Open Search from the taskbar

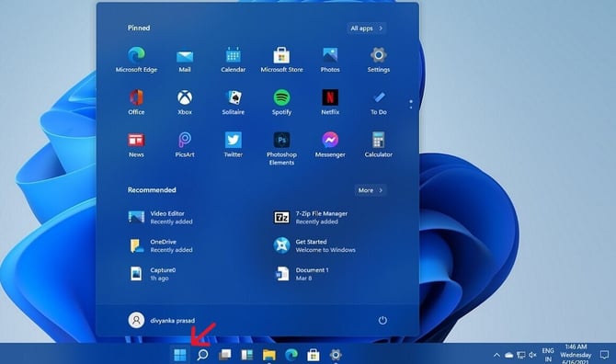pyautogui.click(x=202, y=355)
